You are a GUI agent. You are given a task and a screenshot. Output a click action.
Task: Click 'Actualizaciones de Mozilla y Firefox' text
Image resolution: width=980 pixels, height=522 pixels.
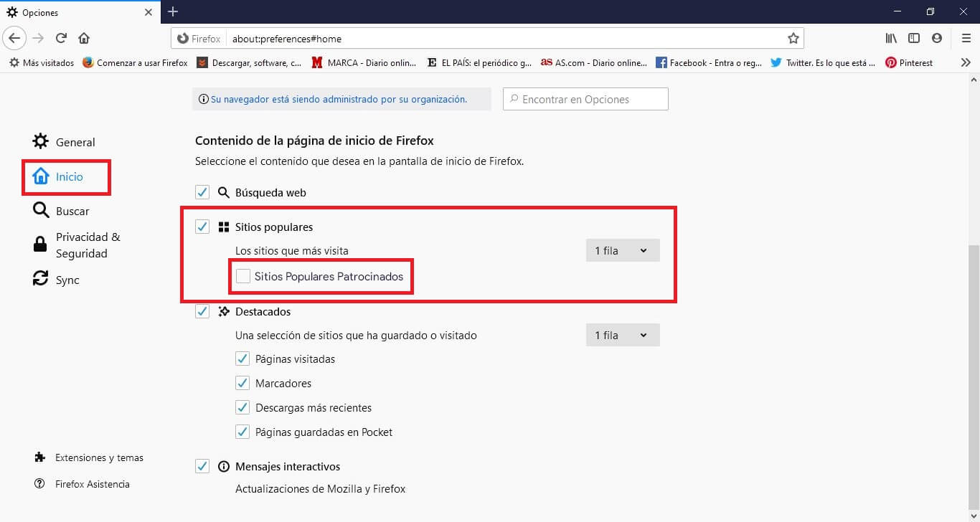(x=321, y=489)
